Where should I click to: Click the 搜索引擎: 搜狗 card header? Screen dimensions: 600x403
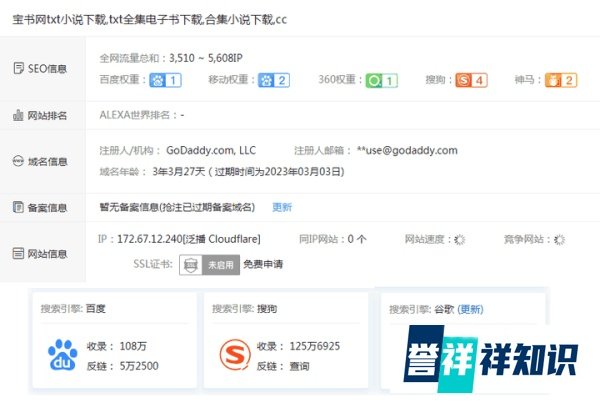(245, 308)
